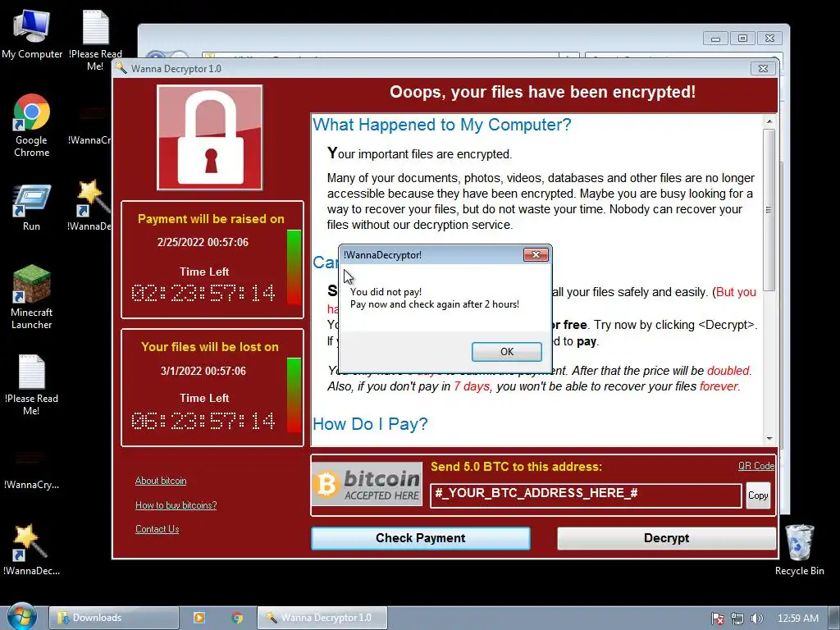
Task: Open the Google Chrome desktop icon
Action: [x=32, y=125]
